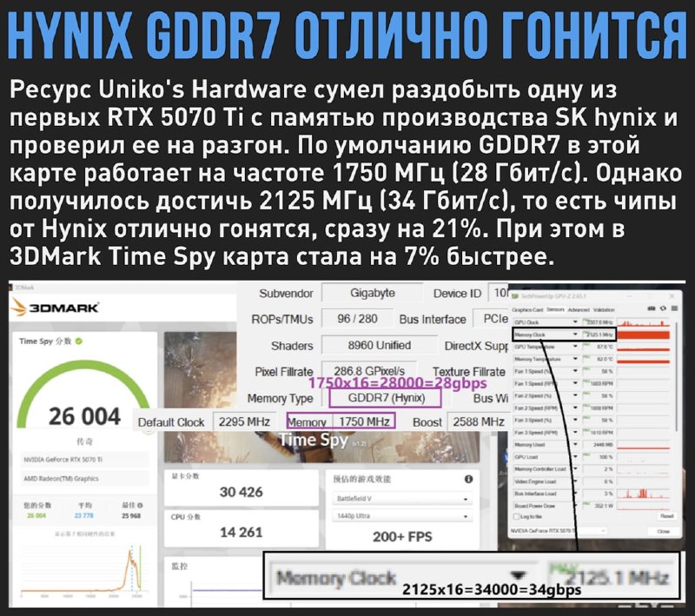
Task: Click the Default Clock field 2295 MHz
Action: [244, 421]
